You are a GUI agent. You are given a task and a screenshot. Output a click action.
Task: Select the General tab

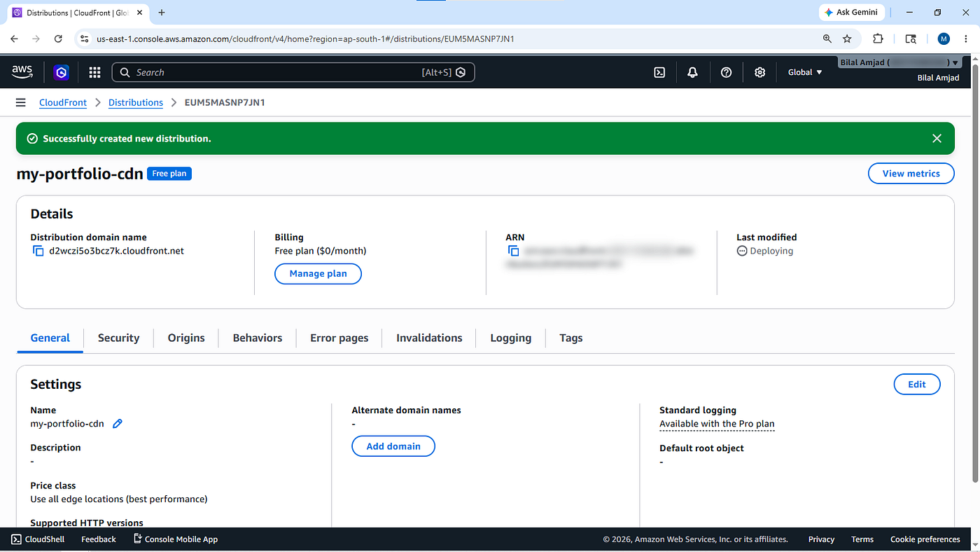pyautogui.click(x=50, y=338)
